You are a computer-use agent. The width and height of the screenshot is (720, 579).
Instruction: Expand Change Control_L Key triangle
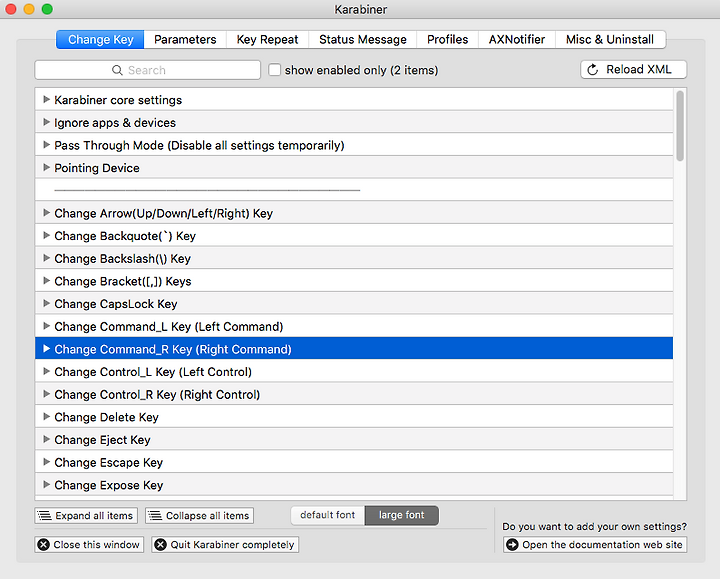tap(46, 371)
